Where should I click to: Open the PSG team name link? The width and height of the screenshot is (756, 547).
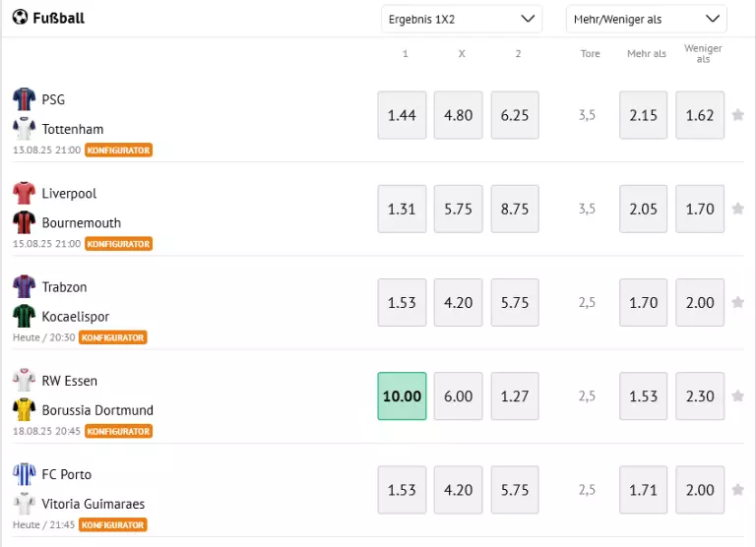click(53, 99)
